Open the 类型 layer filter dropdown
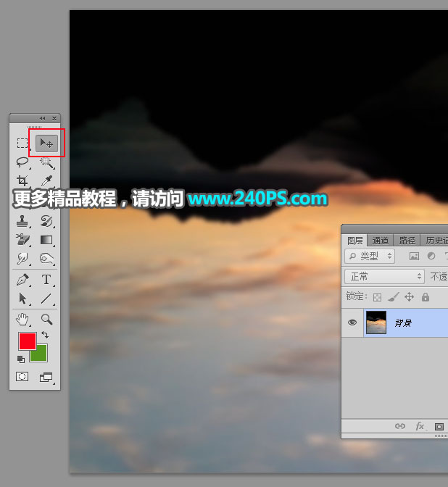Viewport: 448px width, 487px height. [370, 256]
